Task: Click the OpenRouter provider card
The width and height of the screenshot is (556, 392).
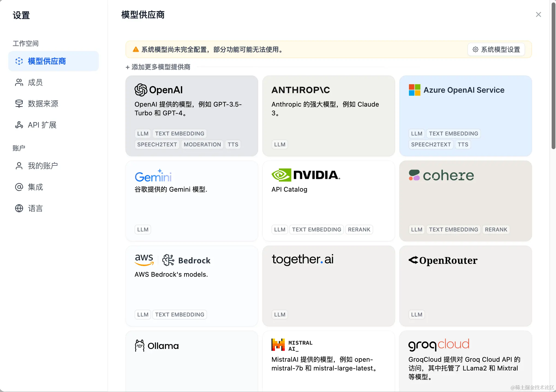Action: coord(465,286)
